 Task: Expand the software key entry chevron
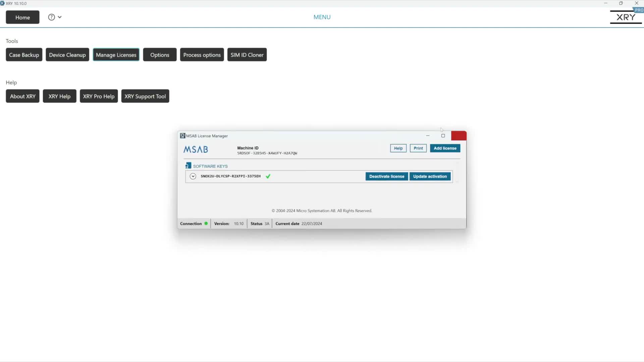193,176
